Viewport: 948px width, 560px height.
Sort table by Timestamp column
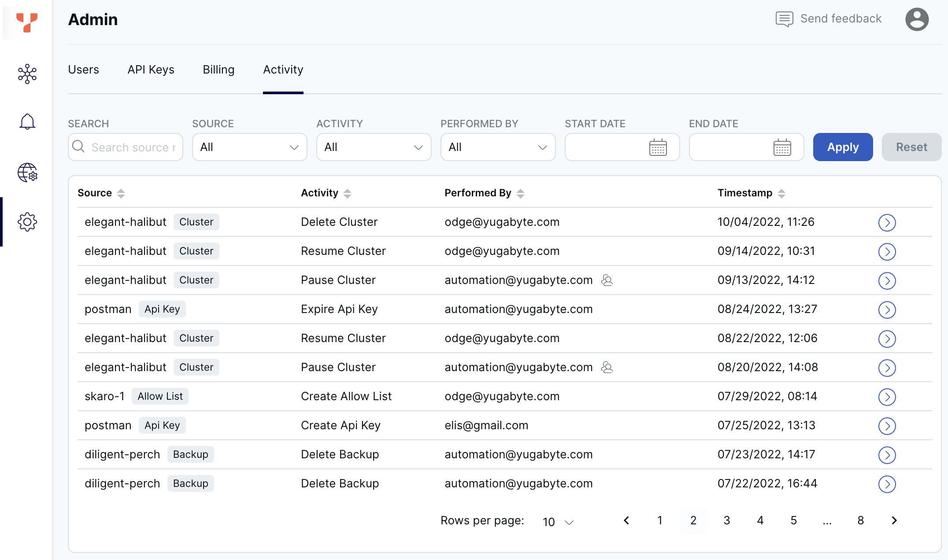pos(781,193)
